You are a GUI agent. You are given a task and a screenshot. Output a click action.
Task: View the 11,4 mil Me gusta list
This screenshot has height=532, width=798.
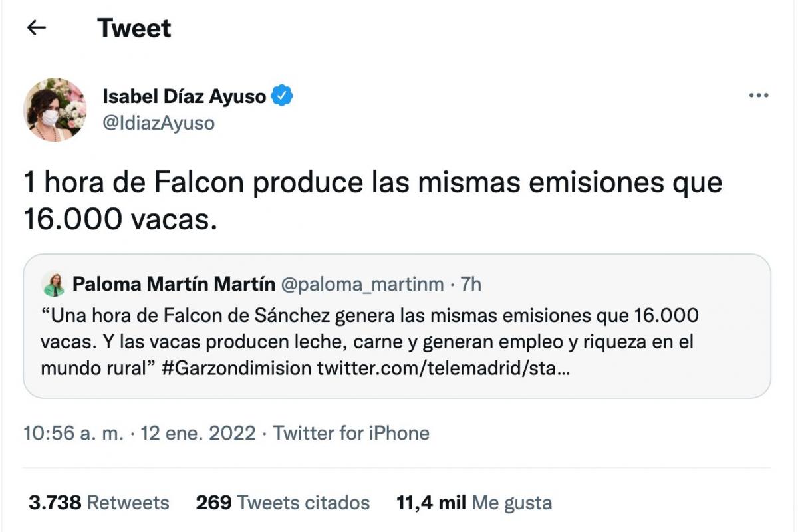(473, 502)
